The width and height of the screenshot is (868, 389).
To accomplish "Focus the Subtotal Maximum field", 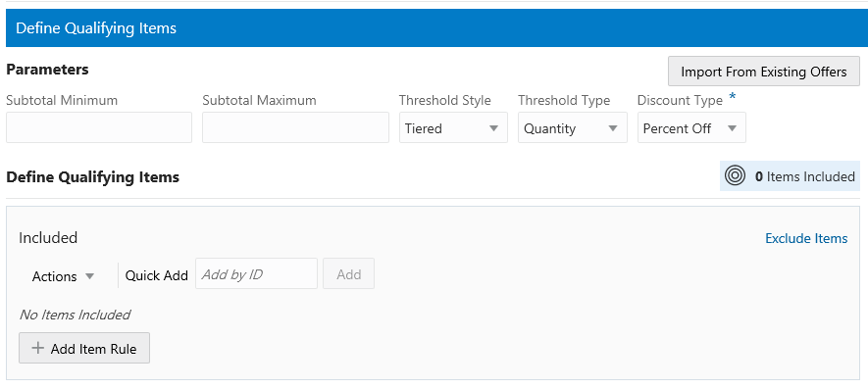I will (x=295, y=127).
